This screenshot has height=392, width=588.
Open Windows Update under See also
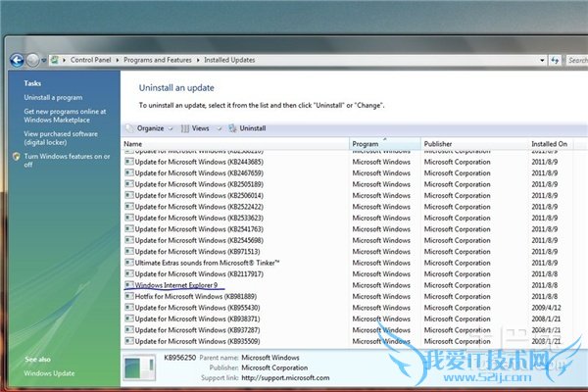click(x=49, y=373)
